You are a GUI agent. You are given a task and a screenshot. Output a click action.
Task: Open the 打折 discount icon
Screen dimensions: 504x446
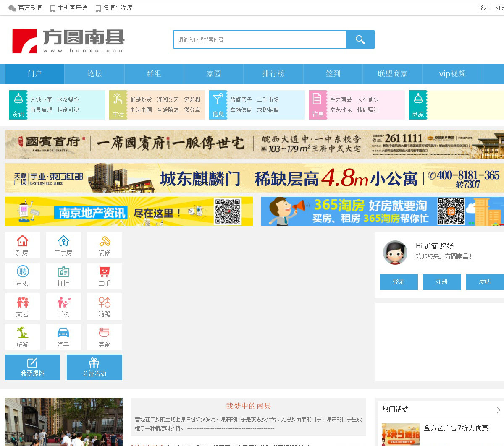pyautogui.click(x=63, y=276)
